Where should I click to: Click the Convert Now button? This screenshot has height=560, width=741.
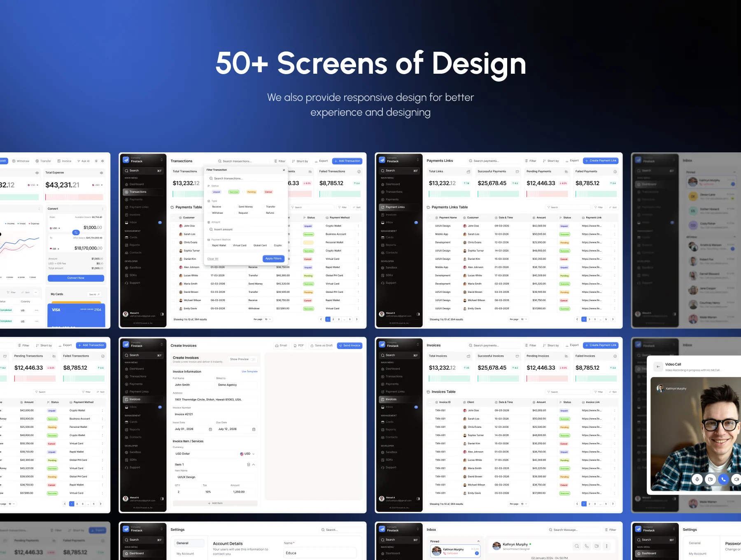76,278
